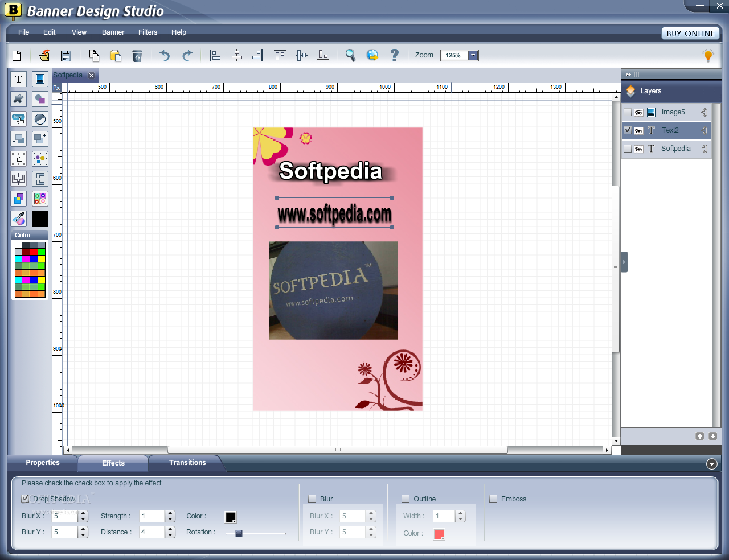Hide the Image5 layer via eye icon

(x=639, y=113)
